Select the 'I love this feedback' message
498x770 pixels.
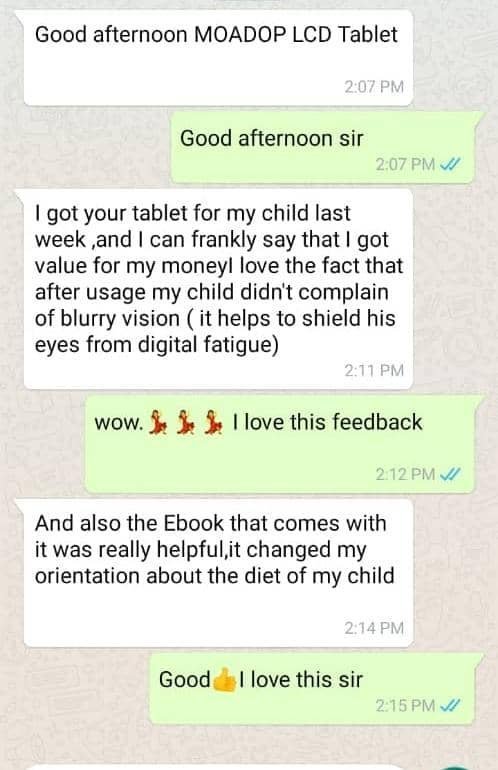click(x=280, y=444)
